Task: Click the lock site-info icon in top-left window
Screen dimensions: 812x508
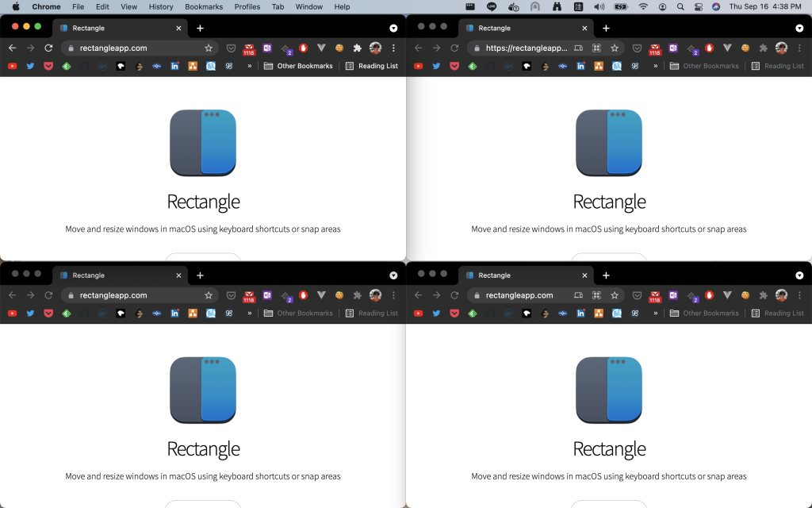Action: tap(71, 48)
